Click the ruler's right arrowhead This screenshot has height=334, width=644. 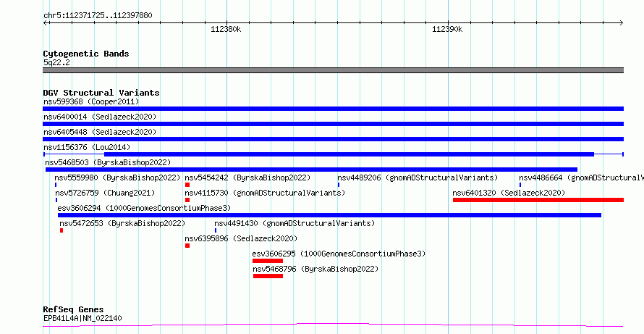pyautogui.click(x=622, y=22)
